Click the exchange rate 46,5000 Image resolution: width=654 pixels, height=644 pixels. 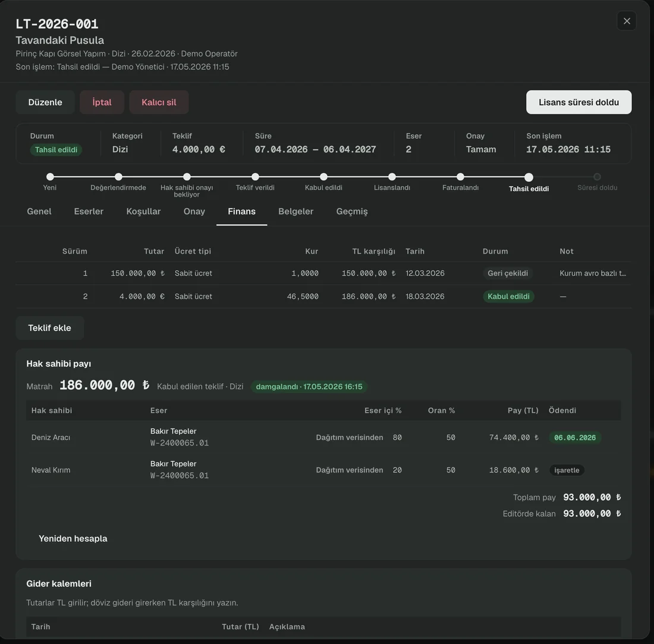(x=303, y=296)
